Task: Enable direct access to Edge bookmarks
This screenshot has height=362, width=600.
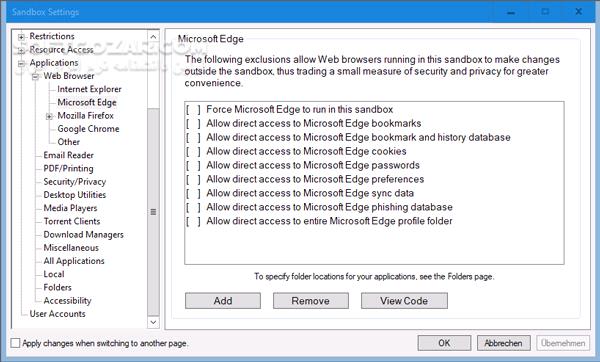Action: pyautogui.click(x=193, y=124)
